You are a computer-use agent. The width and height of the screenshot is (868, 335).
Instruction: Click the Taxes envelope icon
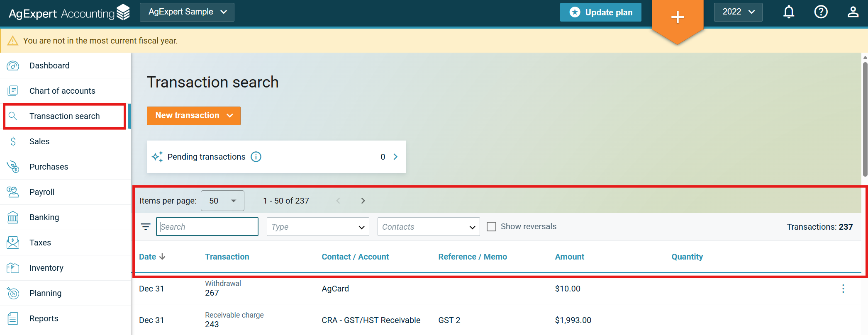13,243
